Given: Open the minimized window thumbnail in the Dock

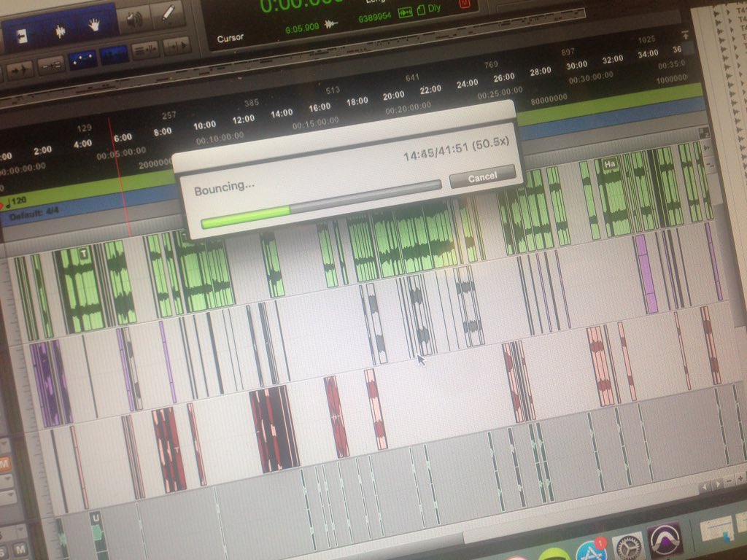Looking at the screenshot, I should (719, 528).
